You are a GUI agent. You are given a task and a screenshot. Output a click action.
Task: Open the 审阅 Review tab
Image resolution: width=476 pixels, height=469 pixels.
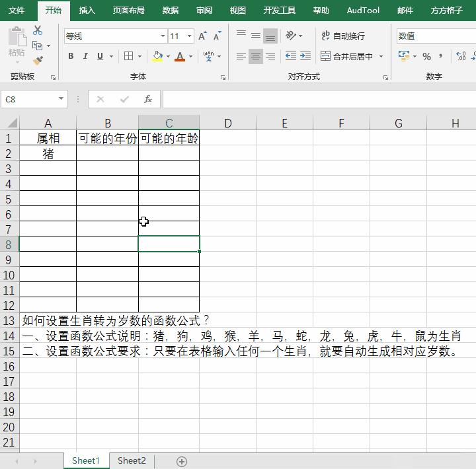coord(204,11)
